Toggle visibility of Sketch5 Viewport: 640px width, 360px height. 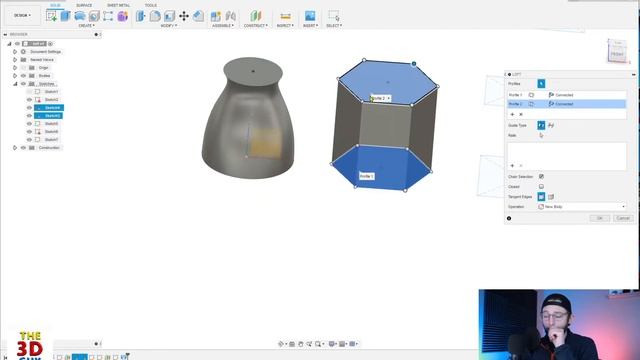tap(29, 124)
